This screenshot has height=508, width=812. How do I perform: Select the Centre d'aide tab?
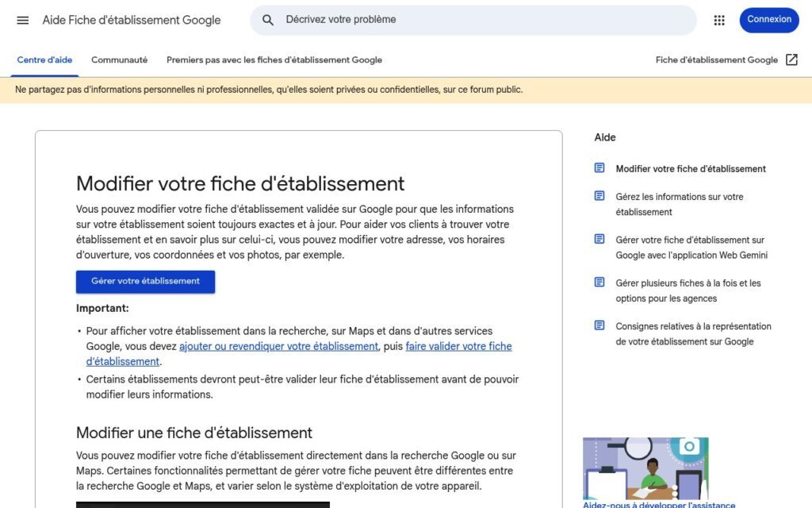coord(44,60)
